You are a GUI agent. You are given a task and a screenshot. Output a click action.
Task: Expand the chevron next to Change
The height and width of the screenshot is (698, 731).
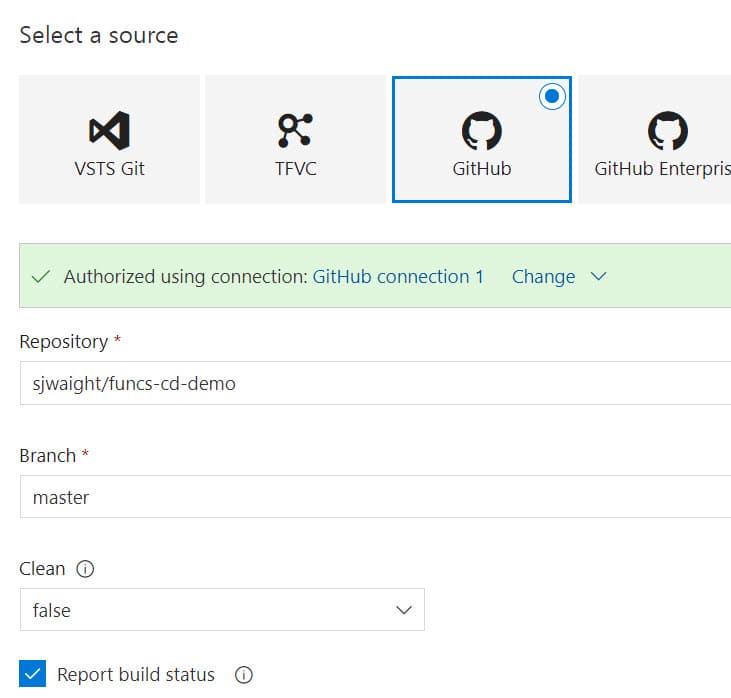pyautogui.click(x=599, y=276)
